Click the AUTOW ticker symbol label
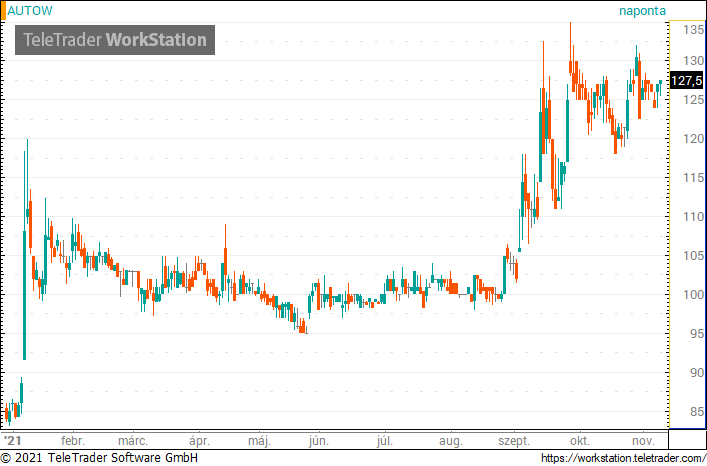Screen dimensions: 707x466 (30, 10)
